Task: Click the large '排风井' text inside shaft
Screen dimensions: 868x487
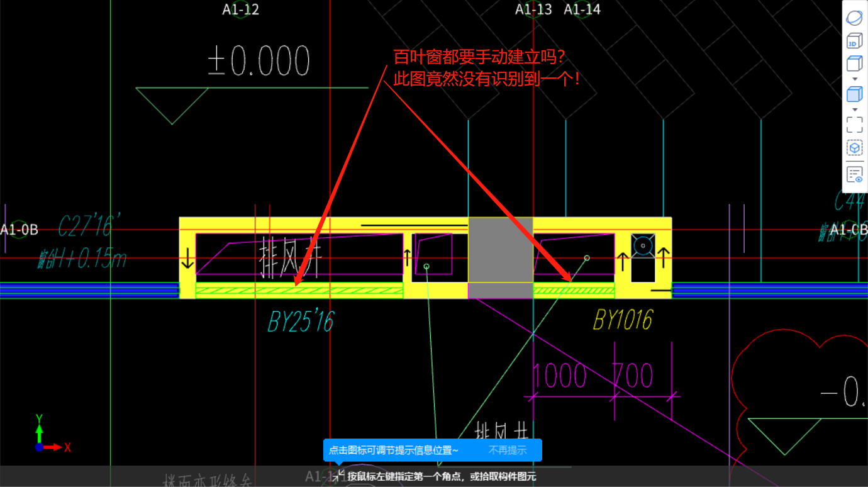Action: 289,258
